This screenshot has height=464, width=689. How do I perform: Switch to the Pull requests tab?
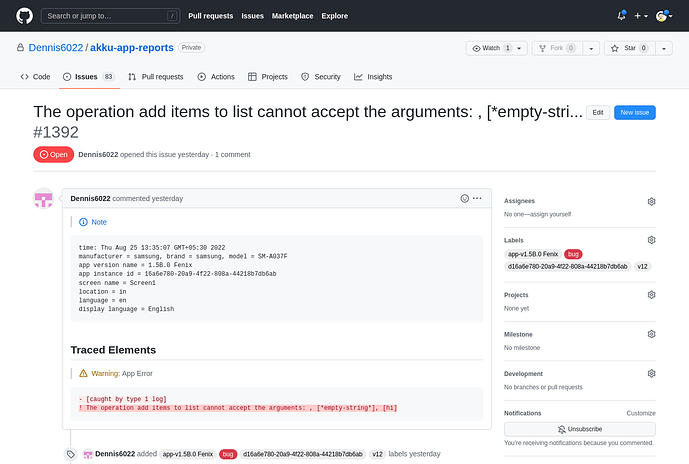(156, 76)
